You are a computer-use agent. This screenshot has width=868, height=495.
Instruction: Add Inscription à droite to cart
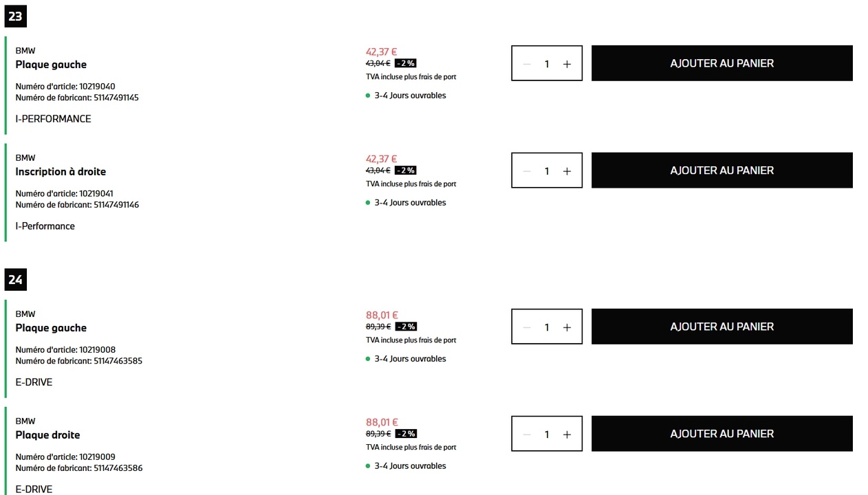(721, 170)
